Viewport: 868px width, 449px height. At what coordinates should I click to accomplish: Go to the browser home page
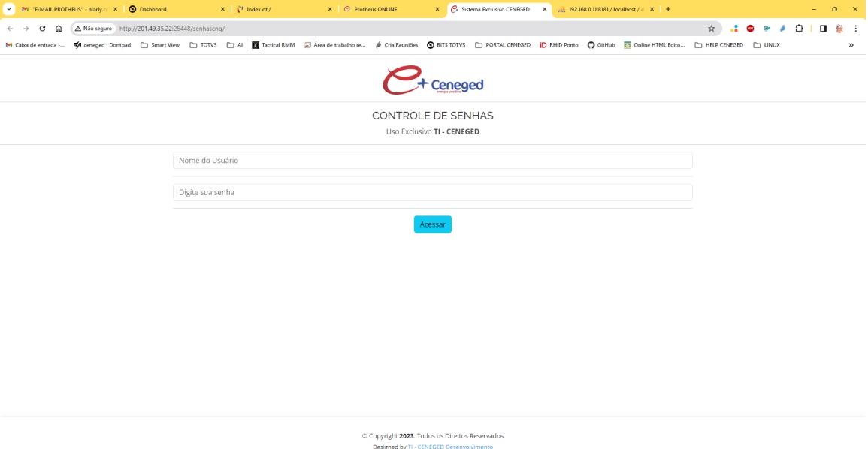59,29
